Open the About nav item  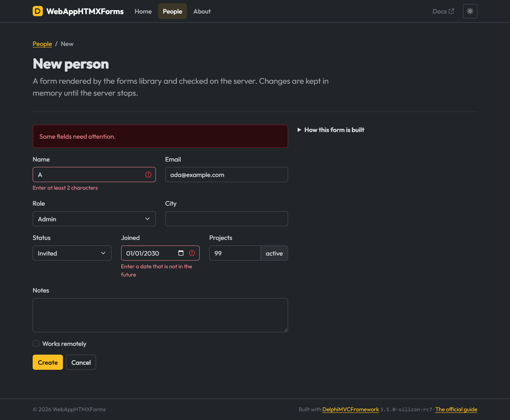[202, 11]
